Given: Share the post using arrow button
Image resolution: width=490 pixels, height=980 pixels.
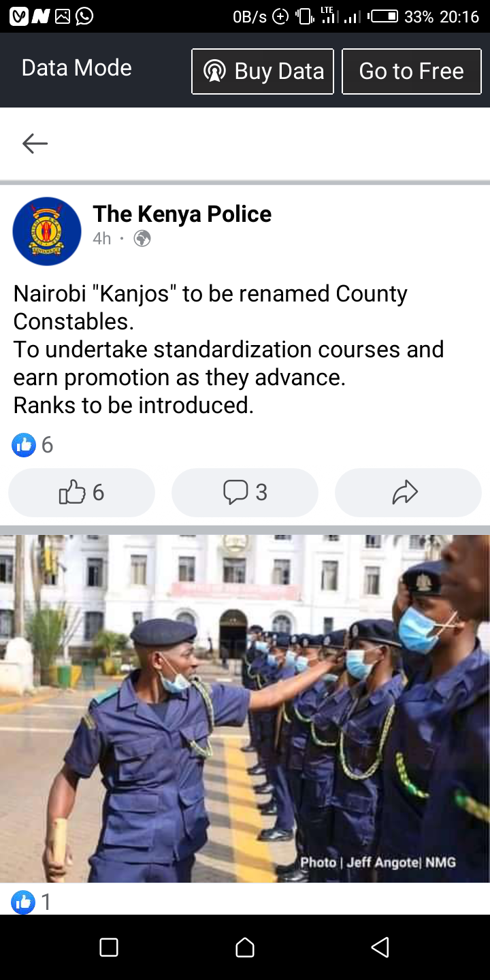Looking at the screenshot, I should point(408,492).
